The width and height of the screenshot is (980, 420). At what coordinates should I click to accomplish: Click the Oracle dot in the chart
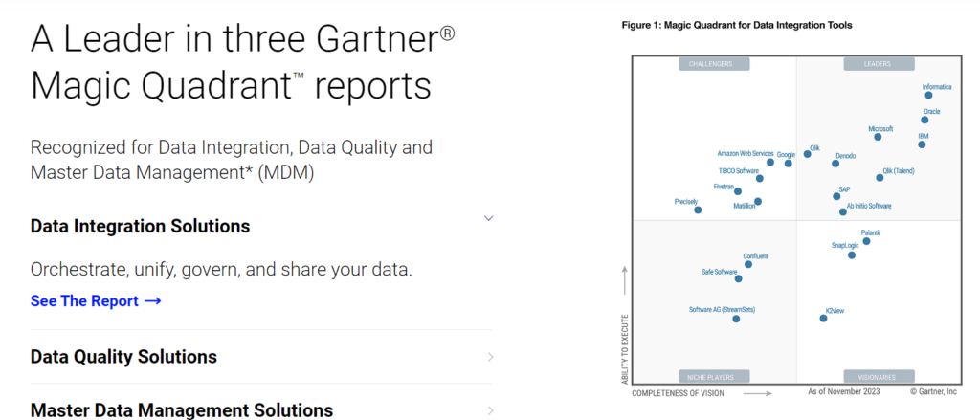click(924, 120)
